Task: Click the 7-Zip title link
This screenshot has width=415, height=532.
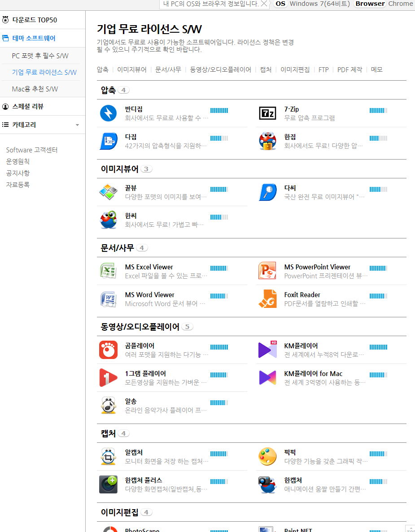Action: pos(291,109)
